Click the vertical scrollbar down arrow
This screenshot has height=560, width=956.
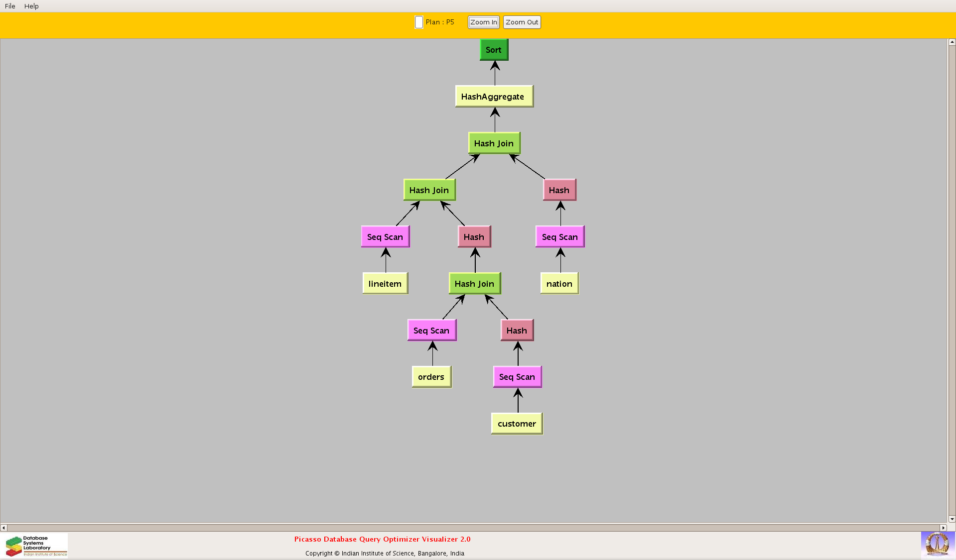click(952, 519)
